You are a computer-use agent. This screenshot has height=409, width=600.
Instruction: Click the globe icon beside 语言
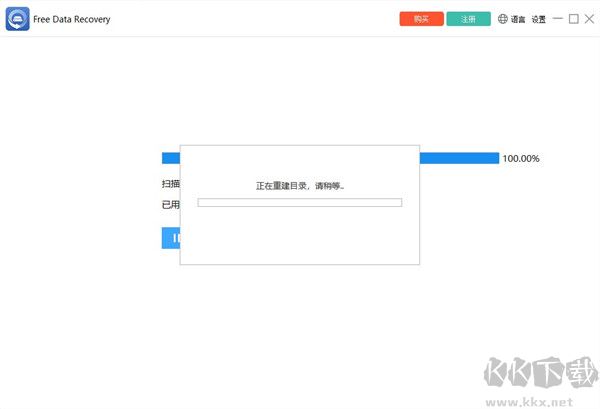502,19
